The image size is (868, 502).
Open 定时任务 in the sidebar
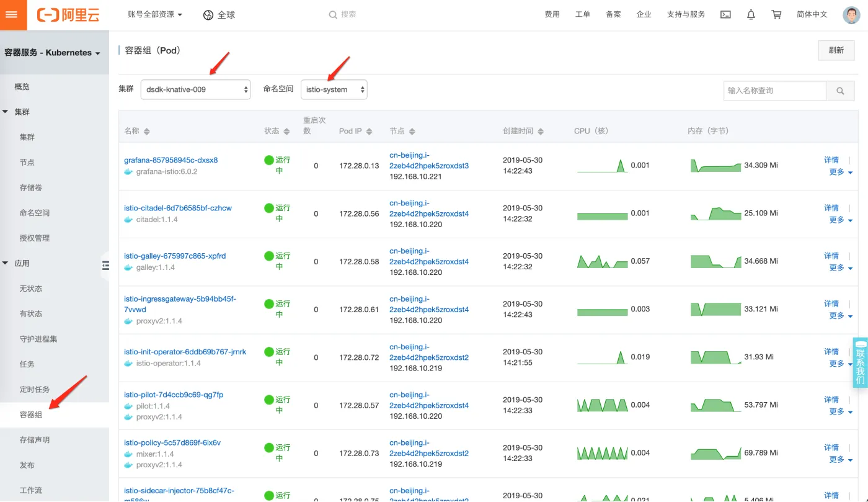click(35, 389)
